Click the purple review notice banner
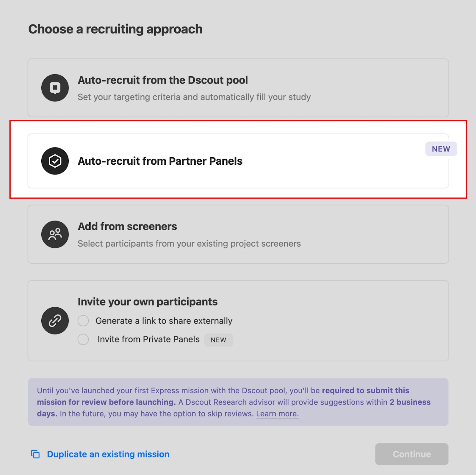This screenshot has height=475, width=476. 238,402
